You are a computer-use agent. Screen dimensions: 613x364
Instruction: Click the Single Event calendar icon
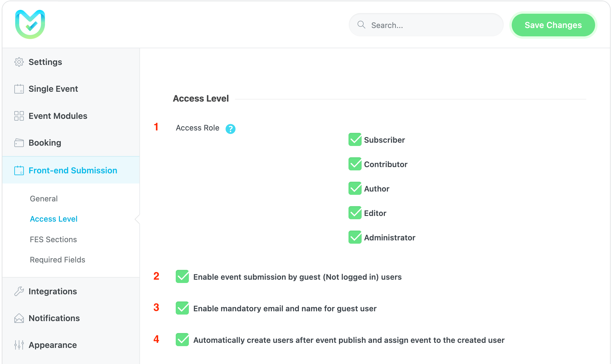[19, 89]
